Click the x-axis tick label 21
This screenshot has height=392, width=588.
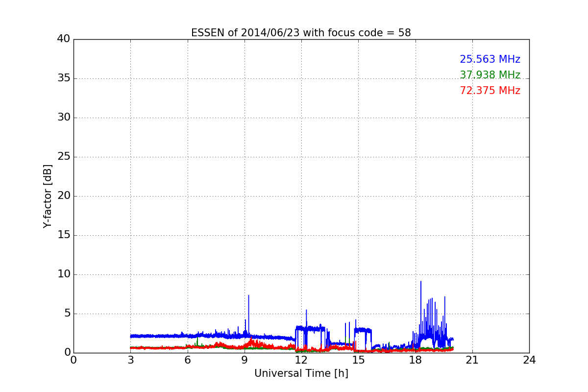[472, 360]
